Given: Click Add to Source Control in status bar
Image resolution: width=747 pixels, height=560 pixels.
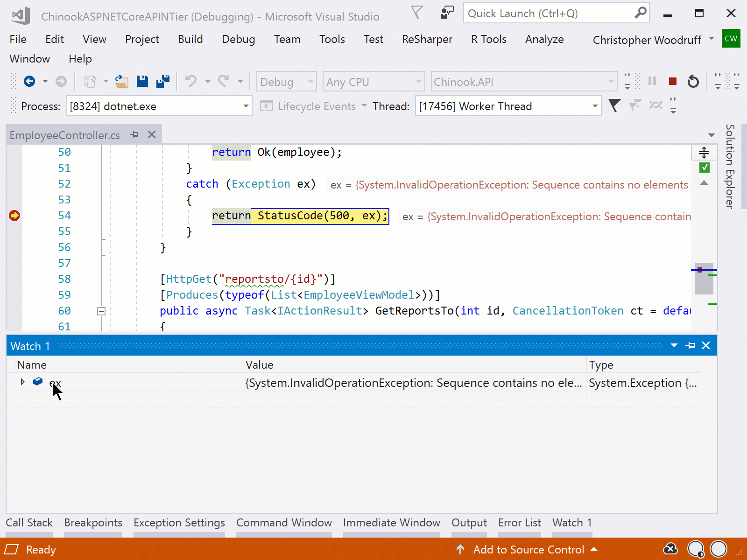Looking at the screenshot, I should pos(529,549).
